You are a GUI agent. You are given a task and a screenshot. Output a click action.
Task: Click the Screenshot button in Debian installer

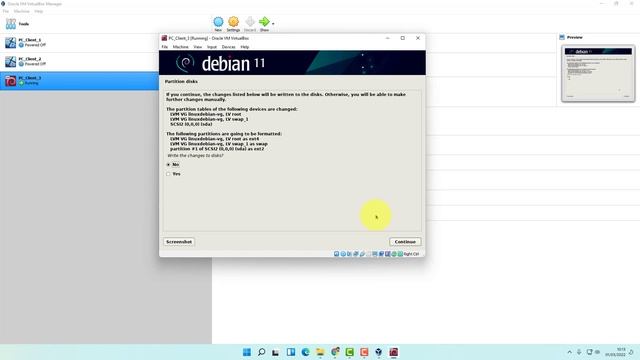tap(179, 242)
